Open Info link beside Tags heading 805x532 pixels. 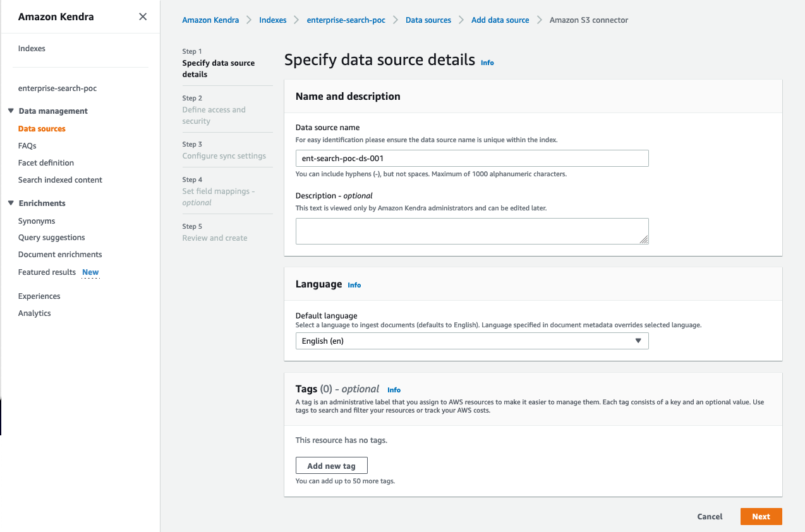click(x=394, y=390)
